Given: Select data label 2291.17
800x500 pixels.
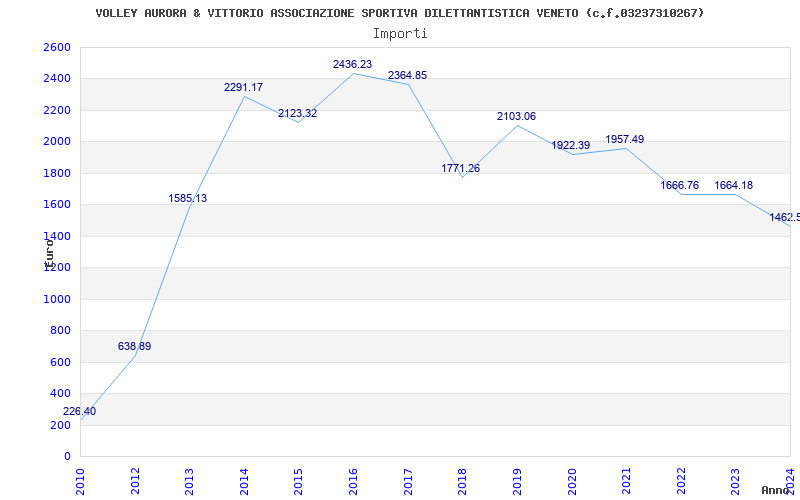Looking at the screenshot, I should tap(243, 87).
